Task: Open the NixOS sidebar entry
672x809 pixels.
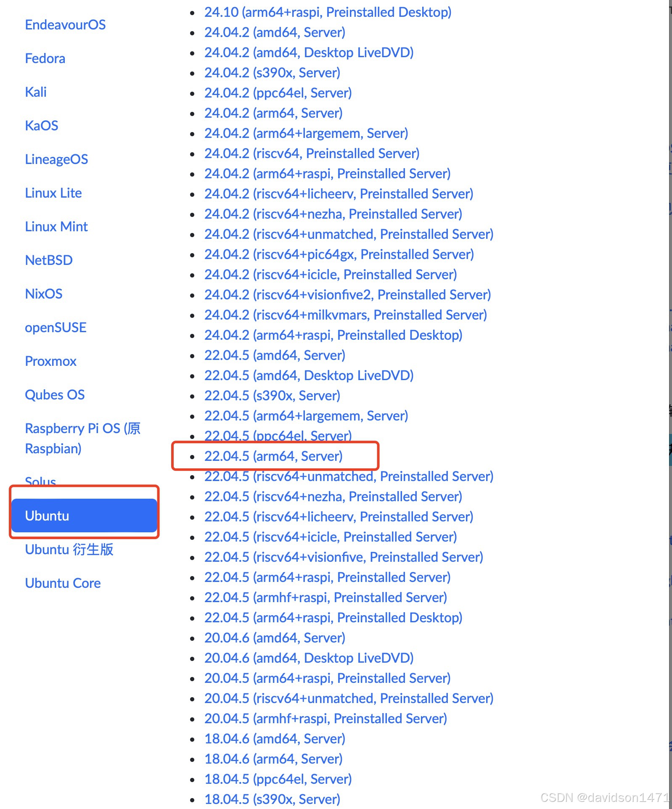Action: click(44, 294)
